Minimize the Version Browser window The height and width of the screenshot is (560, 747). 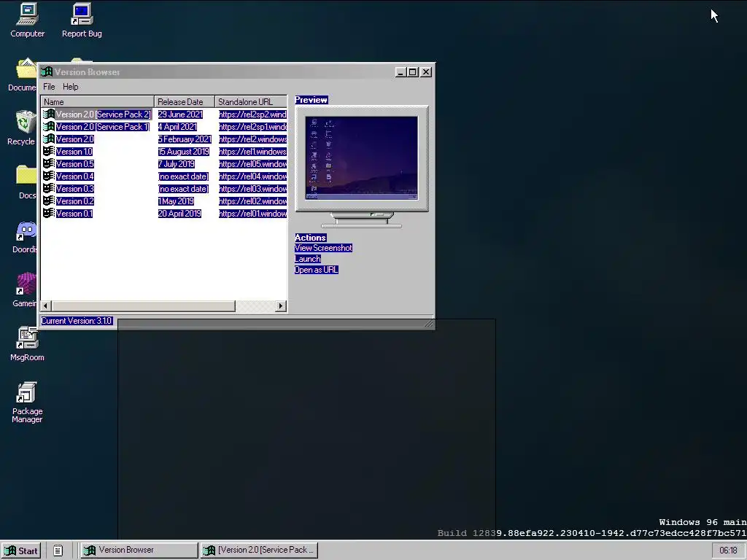coord(401,72)
